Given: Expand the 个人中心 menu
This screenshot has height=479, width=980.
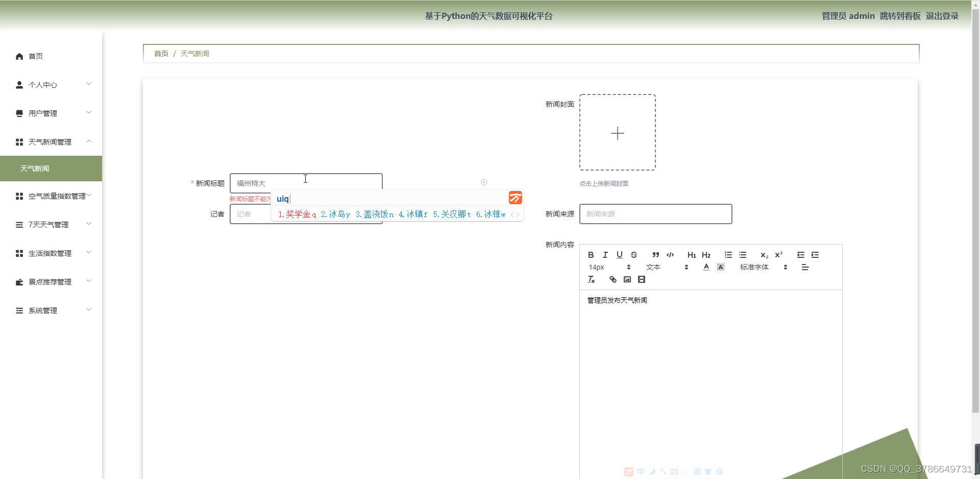Looking at the screenshot, I should 51,85.
